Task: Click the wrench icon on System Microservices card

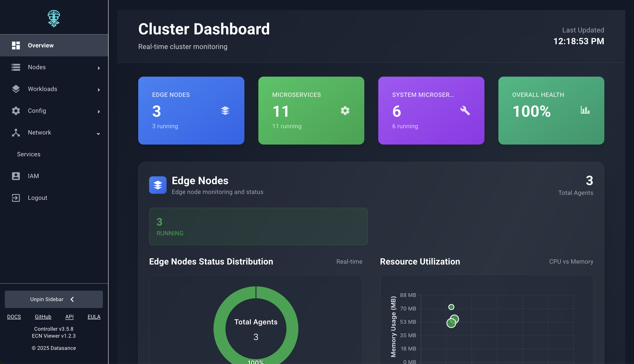Action: tap(465, 111)
